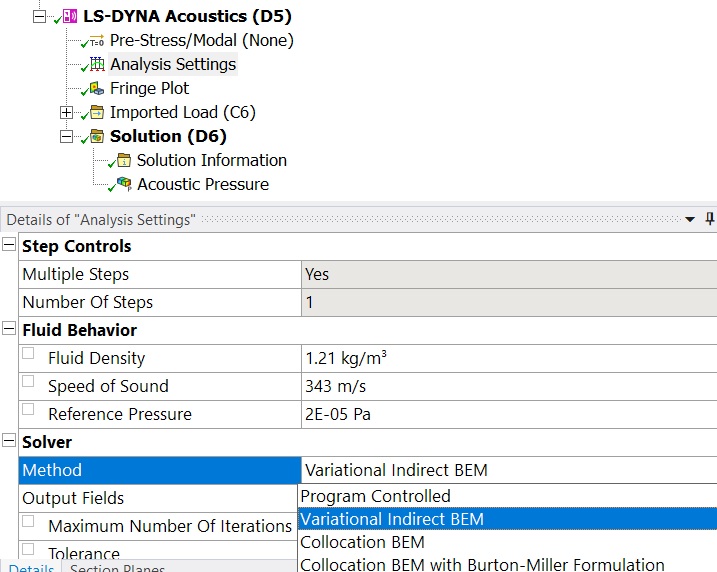Viewport: 717px width, 572px height.
Task: Click the Solution (D6) icon
Action: tap(97, 136)
